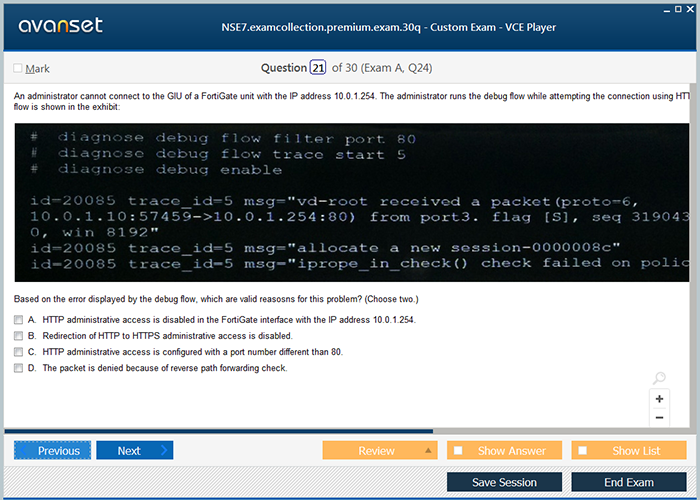Check the Mark question checkbox
Viewport: 700px width, 500px height.
pos(17,69)
